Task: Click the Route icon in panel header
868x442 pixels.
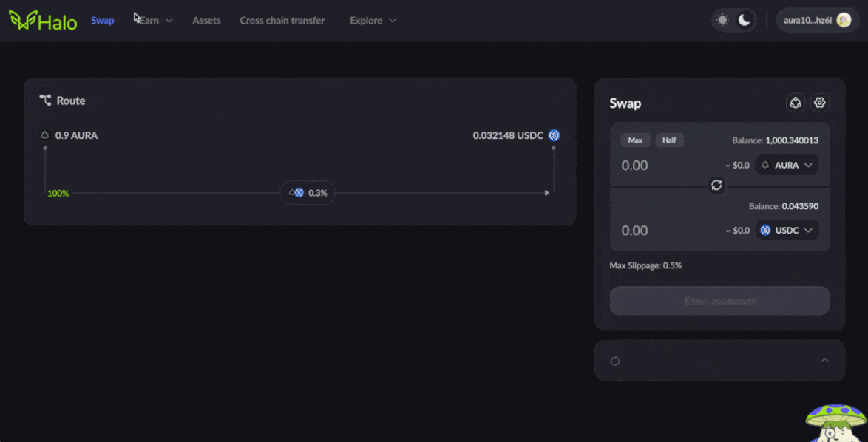Action: 45,100
